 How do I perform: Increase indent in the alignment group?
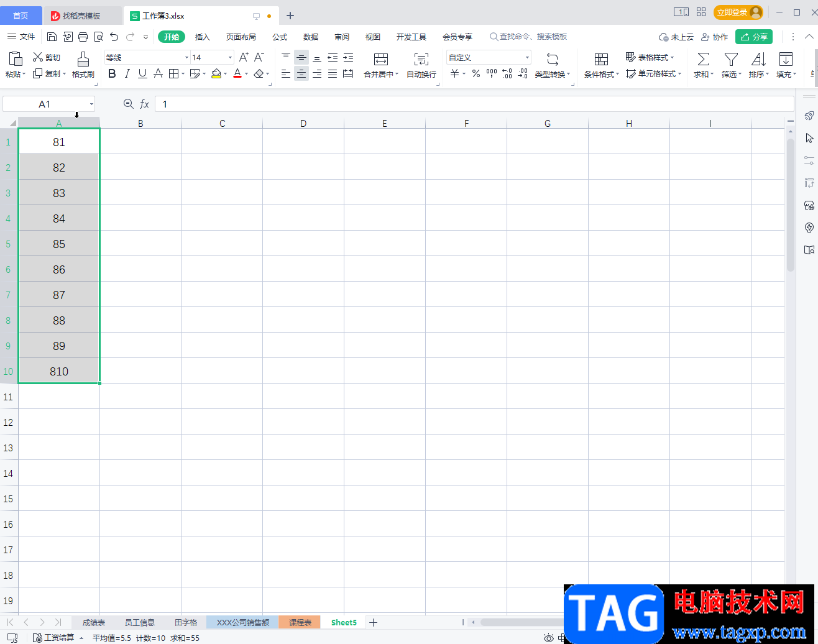coord(348,57)
